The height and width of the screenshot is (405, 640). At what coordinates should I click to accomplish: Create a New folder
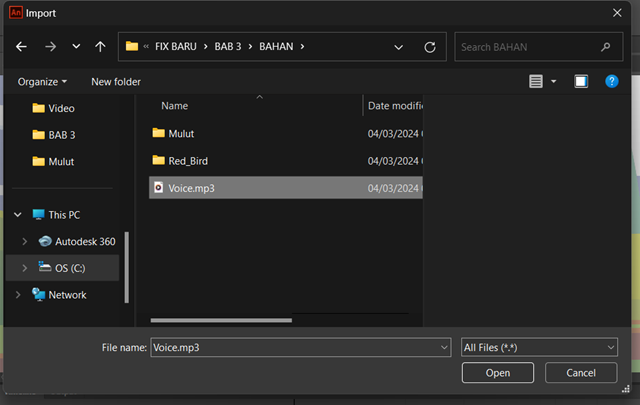(x=116, y=82)
